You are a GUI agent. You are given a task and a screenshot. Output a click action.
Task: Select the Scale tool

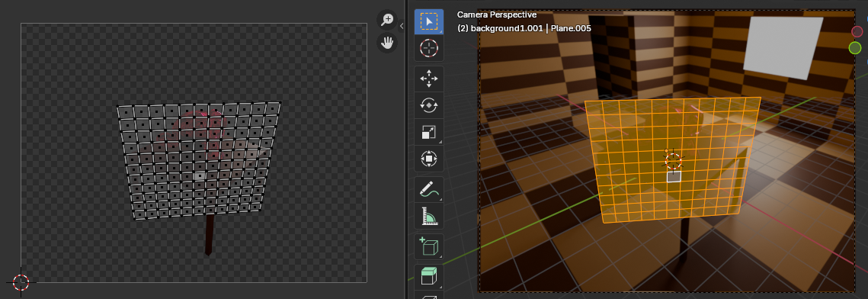pyautogui.click(x=429, y=132)
